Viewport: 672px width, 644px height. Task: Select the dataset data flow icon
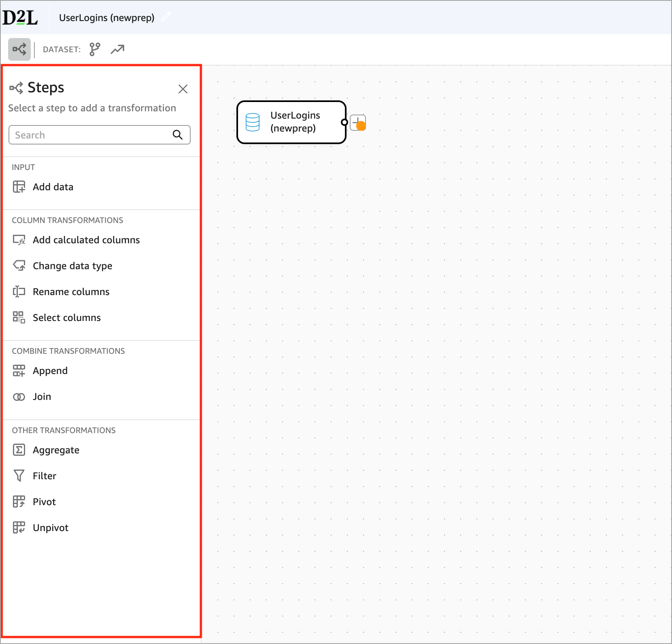94,49
